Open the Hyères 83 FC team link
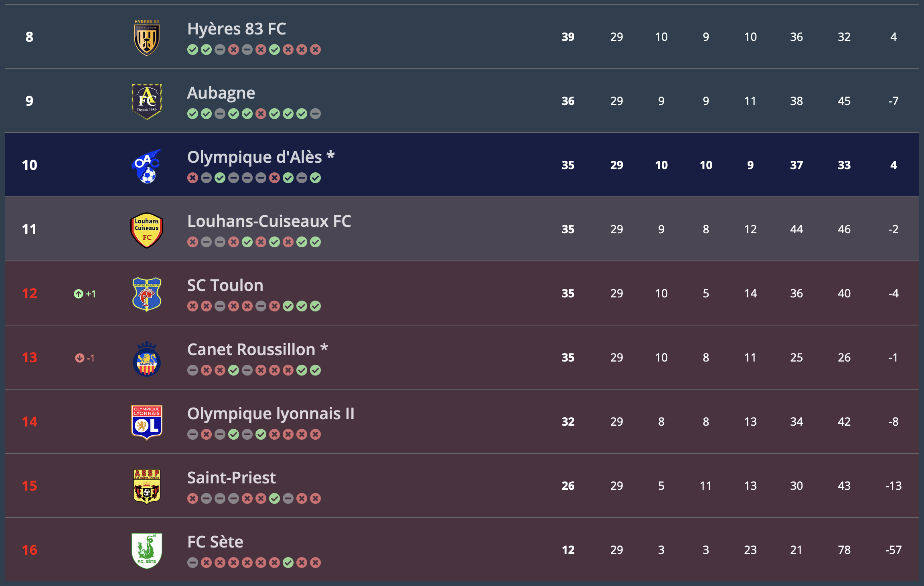This screenshot has width=924, height=586. point(237,29)
